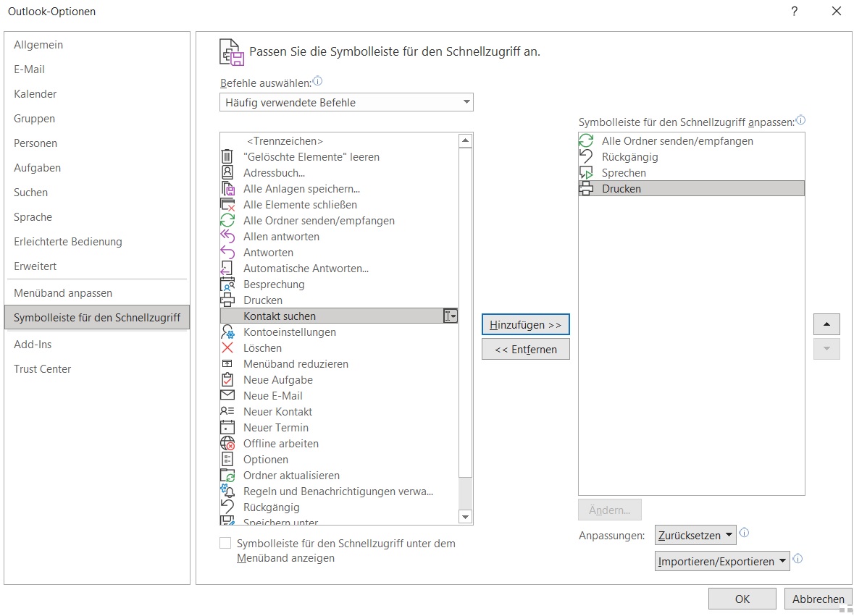Click the Abbrechen button
The image size is (854, 616).
point(818,599)
